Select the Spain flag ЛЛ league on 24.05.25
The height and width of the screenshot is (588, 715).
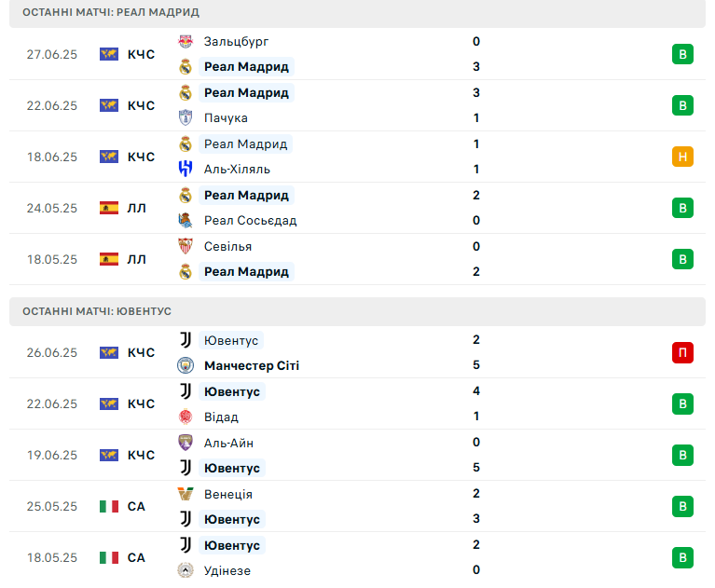click(123, 208)
